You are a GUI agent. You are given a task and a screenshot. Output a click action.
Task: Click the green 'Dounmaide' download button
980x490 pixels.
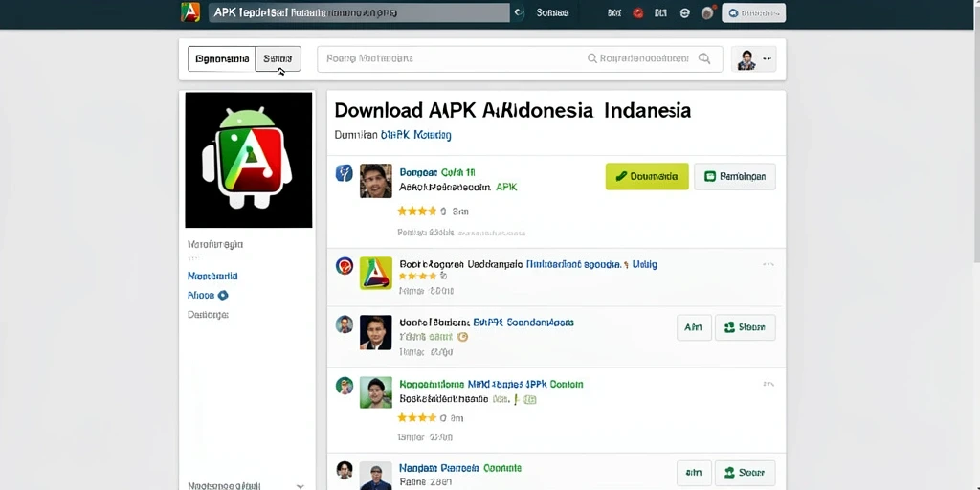pyautogui.click(x=647, y=176)
